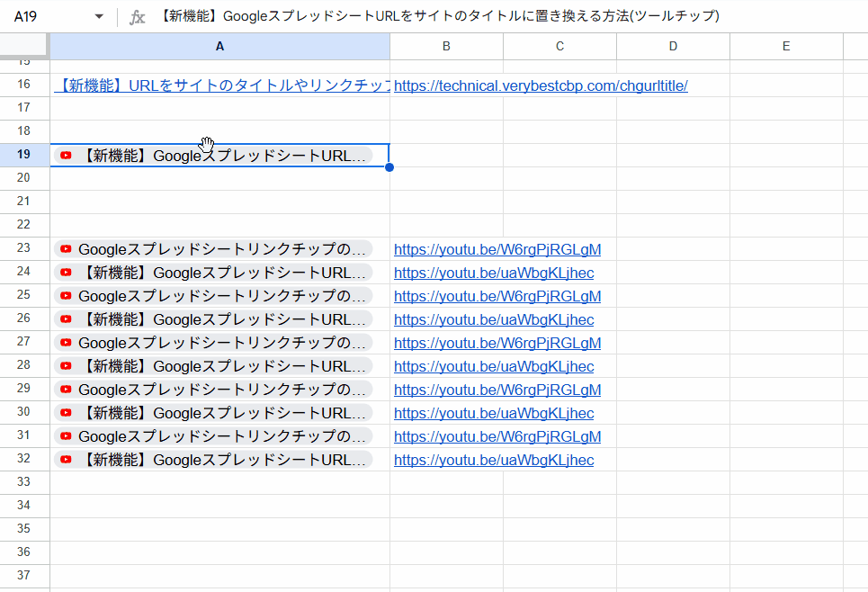
Task: Open the youtu.be link in row 30
Action: coord(494,413)
